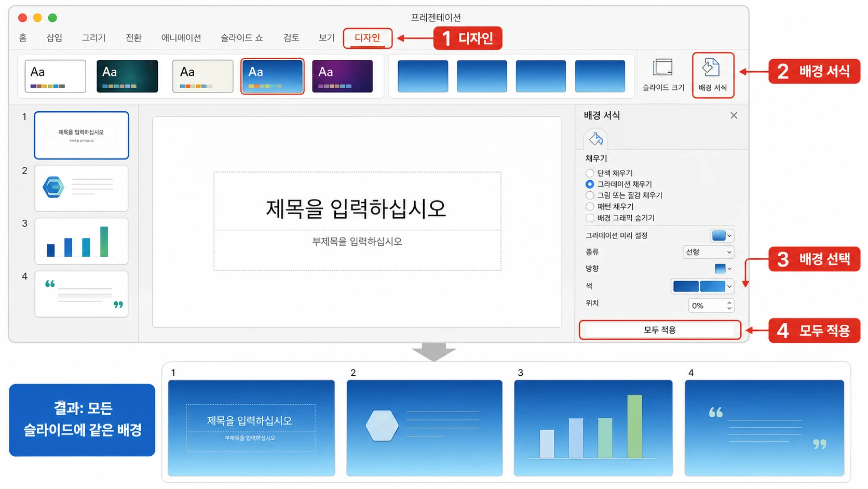Select the fill paint bucket icon in 배경 서식 pane

click(x=596, y=139)
